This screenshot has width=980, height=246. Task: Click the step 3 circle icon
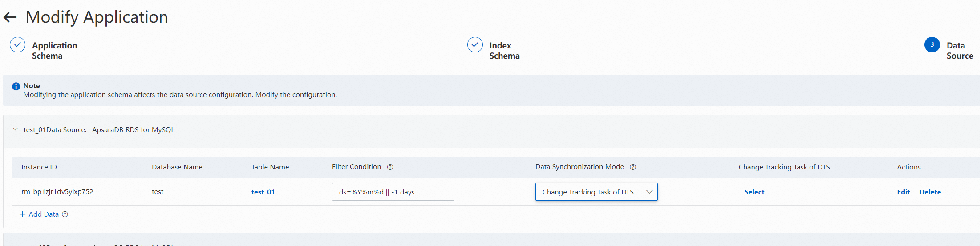point(931,45)
